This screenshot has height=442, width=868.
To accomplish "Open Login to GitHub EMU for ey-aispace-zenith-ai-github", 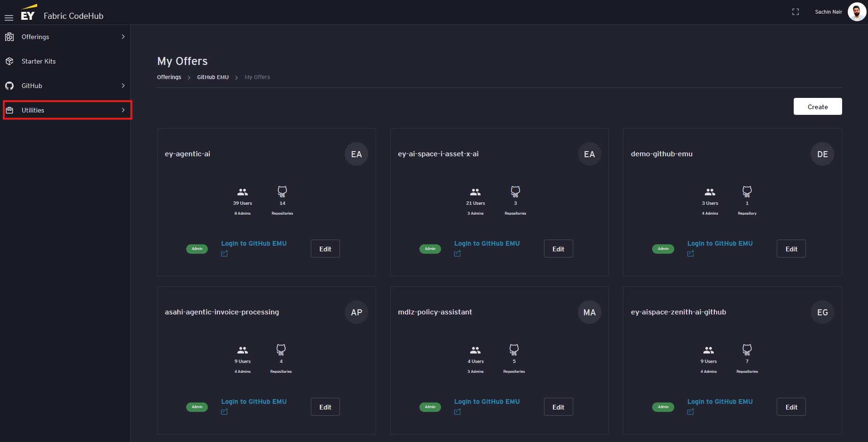I will (x=719, y=402).
